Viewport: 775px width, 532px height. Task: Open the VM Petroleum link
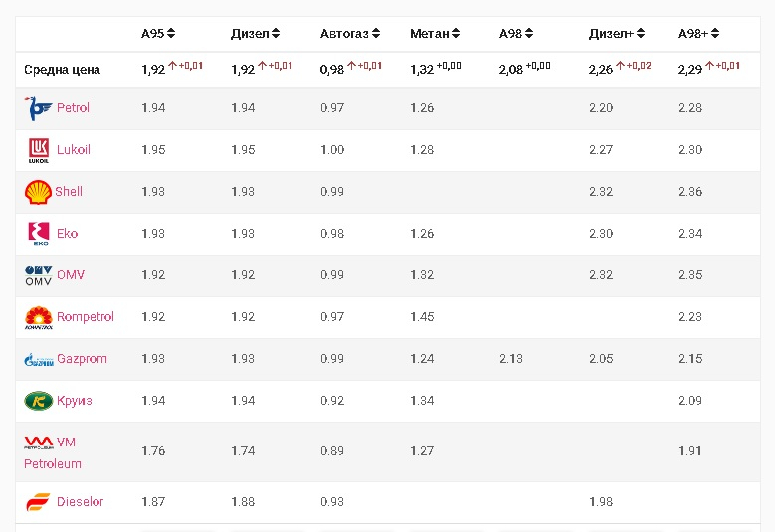click(53, 453)
